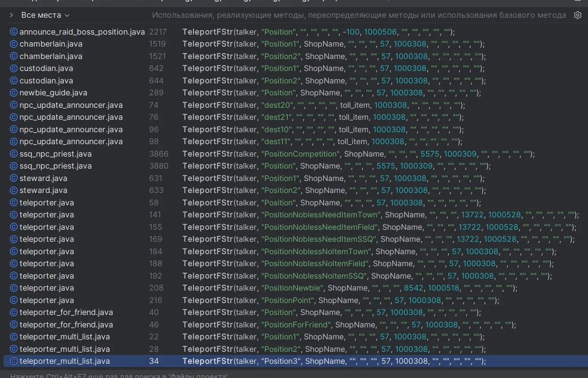588x378 pixels.
Task: Click the "PositionCompetition" string literal
Action: [300, 154]
